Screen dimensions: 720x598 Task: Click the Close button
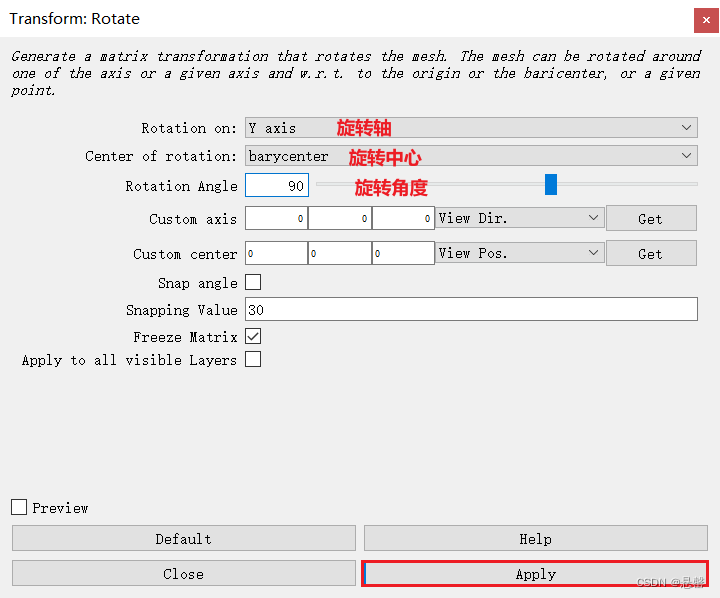pyautogui.click(x=184, y=573)
